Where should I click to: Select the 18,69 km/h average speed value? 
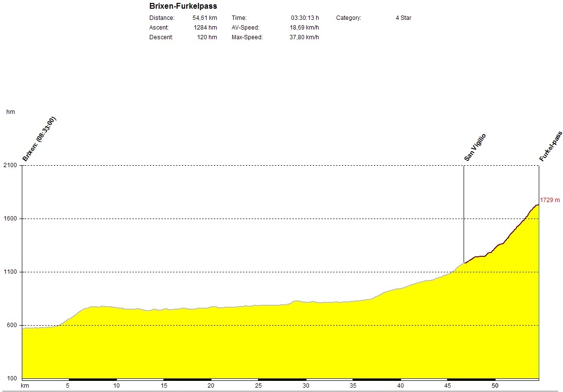304,28
